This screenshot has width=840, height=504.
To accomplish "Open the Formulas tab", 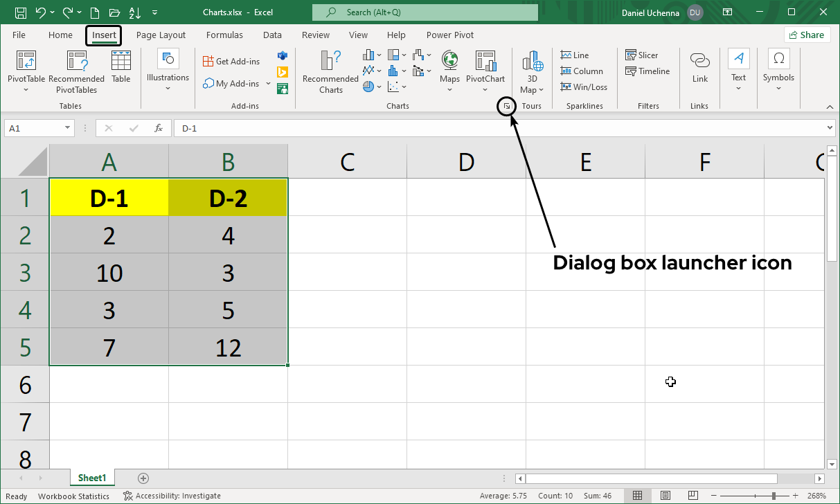I will coord(224,35).
